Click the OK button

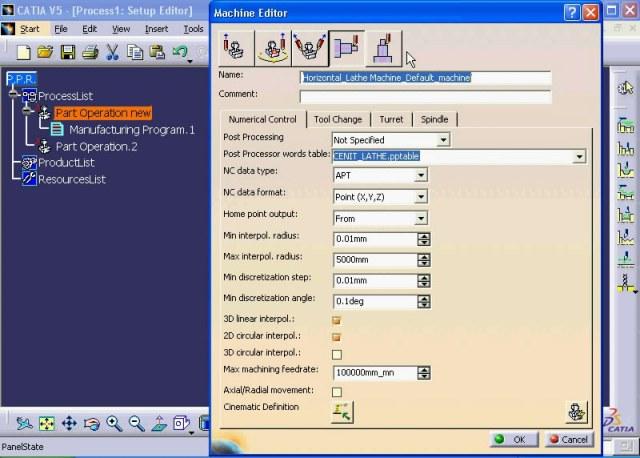pos(514,440)
